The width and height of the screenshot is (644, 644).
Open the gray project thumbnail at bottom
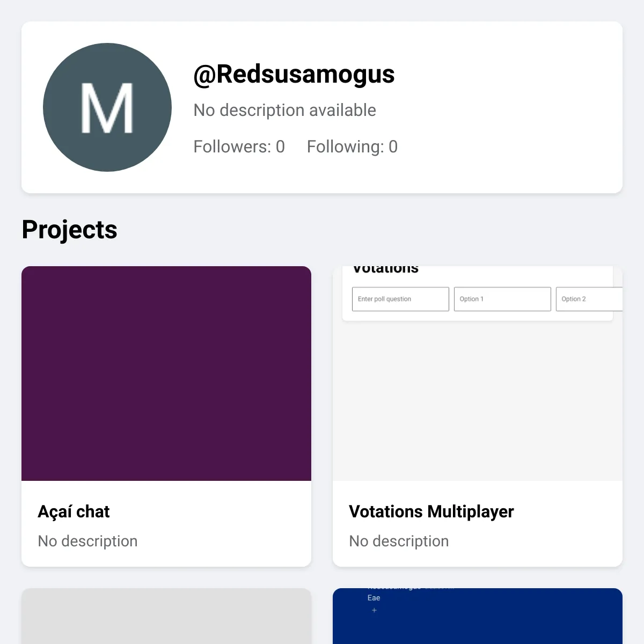tap(166, 616)
